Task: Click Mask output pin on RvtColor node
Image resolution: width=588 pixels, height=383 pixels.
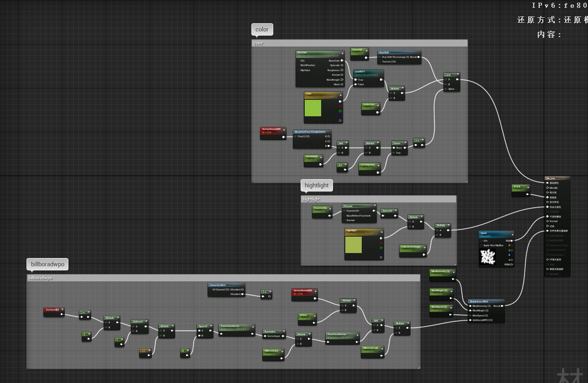Action: coord(342,84)
